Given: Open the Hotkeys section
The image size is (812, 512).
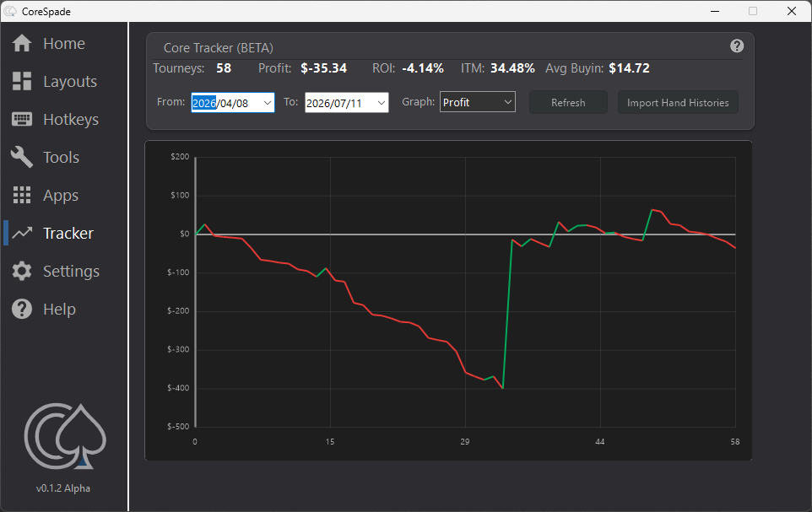Looking at the screenshot, I should tap(71, 120).
